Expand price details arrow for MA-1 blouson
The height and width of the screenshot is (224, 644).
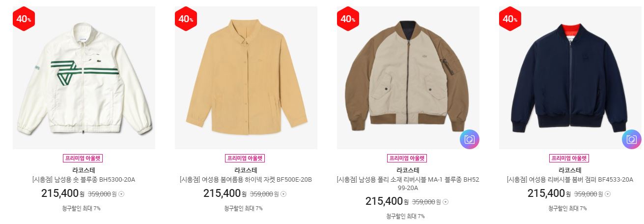(x=446, y=202)
